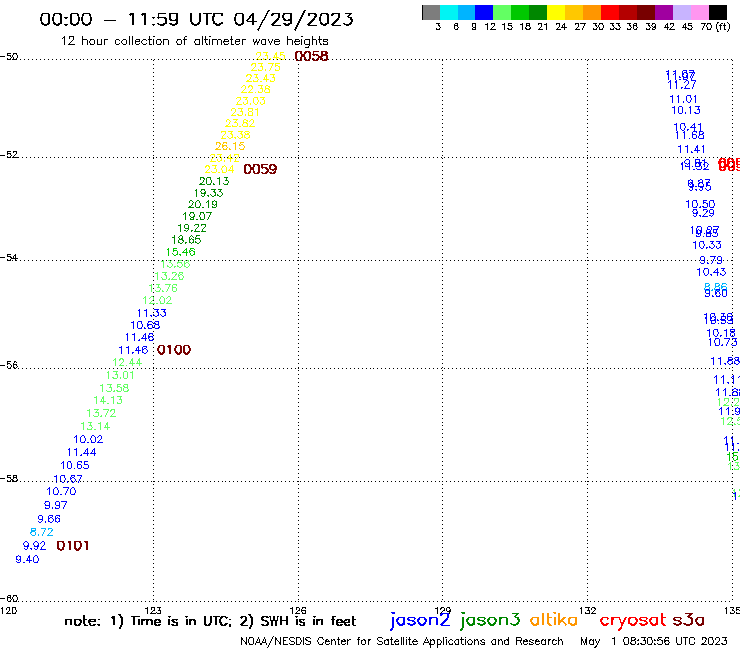Screen dimensions: 740x650
Task: Click the 9.97 wave height value
Action: (x=55, y=505)
